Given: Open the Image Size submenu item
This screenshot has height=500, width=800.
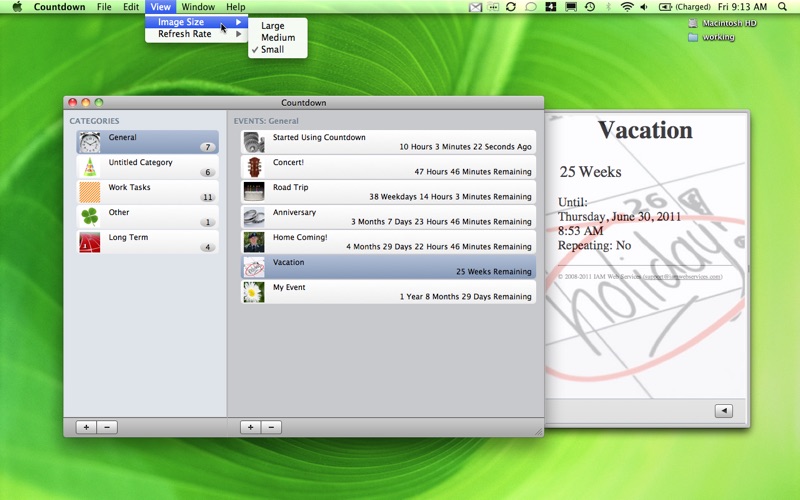Looking at the screenshot, I should tap(196, 22).
